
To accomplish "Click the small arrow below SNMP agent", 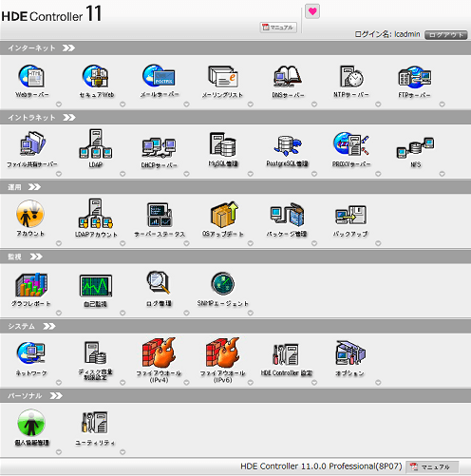I will [x=251, y=313].
